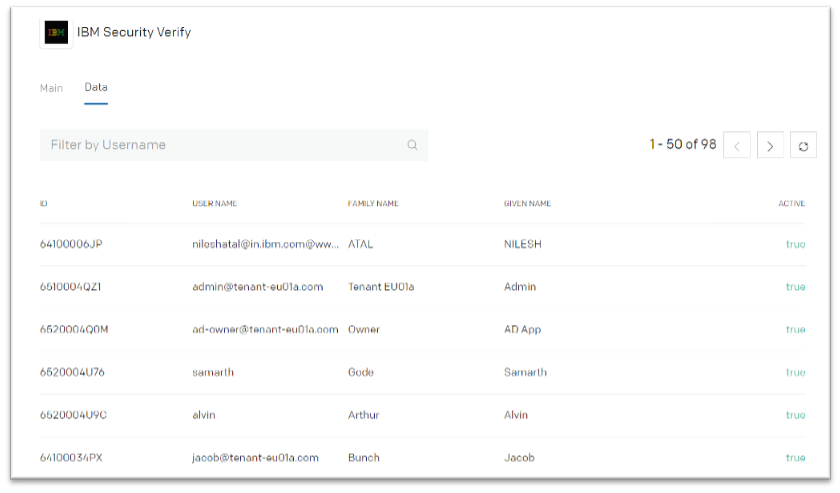Click the Given Name column header
This screenshot has width=840, height=493.
point(527,203)
